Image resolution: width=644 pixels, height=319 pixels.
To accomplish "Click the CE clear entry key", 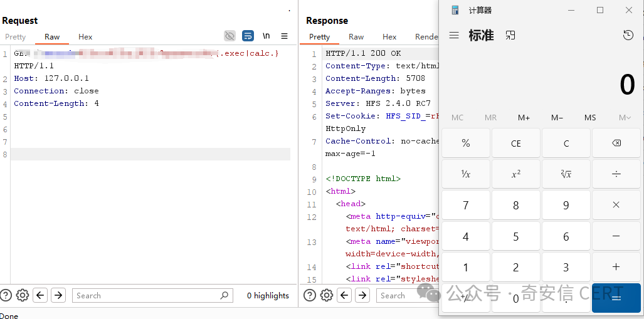I will [x=516, y=143].
